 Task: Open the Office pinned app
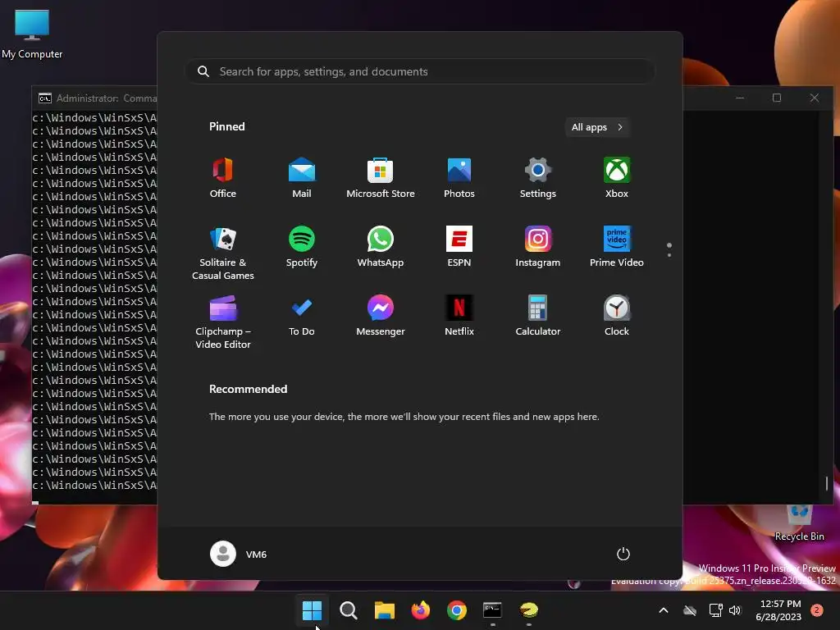(223, 178)
